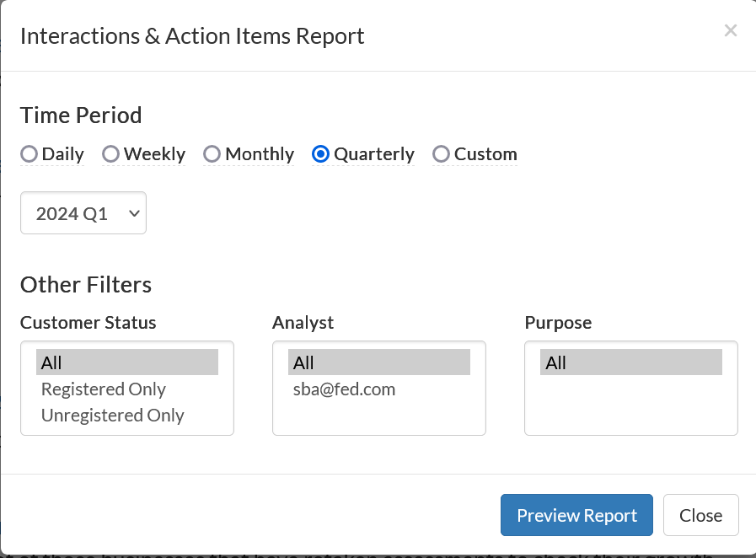Select All in Customer Status list
Image resolution: width=756 pixels, height=558 pixels.
point(126,362)
